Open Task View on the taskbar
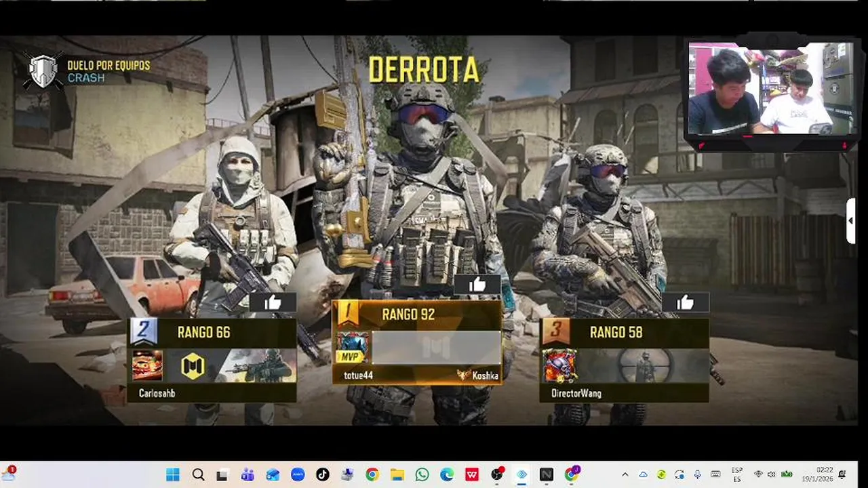 pyautogui.click(x=223, y=474)
